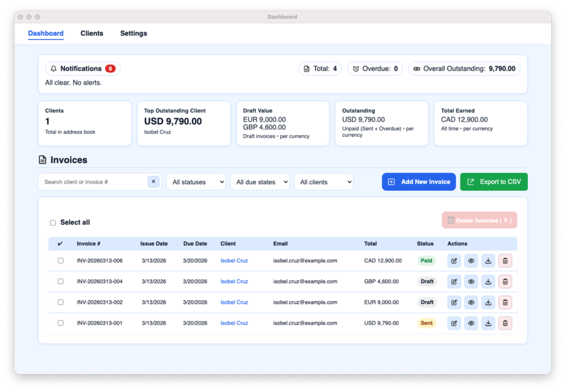Viewport: 579px width, 392px height.
Task: Preview invoice INV-20260313-004 using the eye icon
Action: [x=471, y=281]
